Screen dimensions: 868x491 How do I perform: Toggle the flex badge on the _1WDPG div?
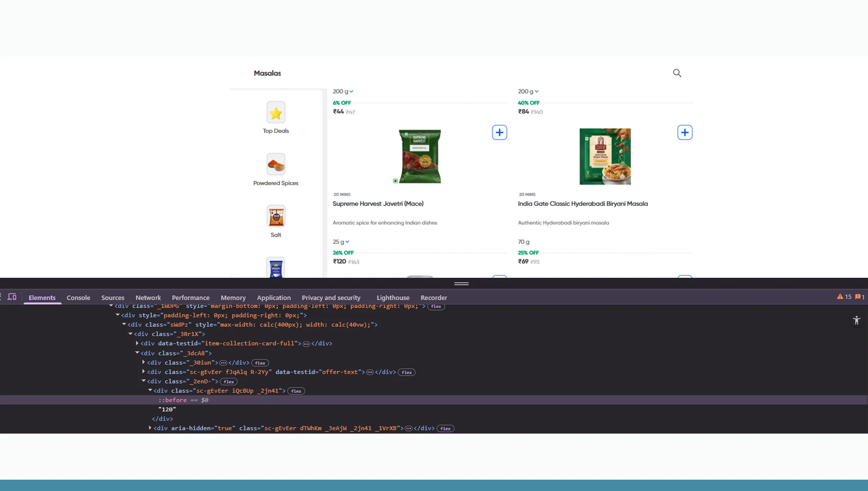coord(436,306)
